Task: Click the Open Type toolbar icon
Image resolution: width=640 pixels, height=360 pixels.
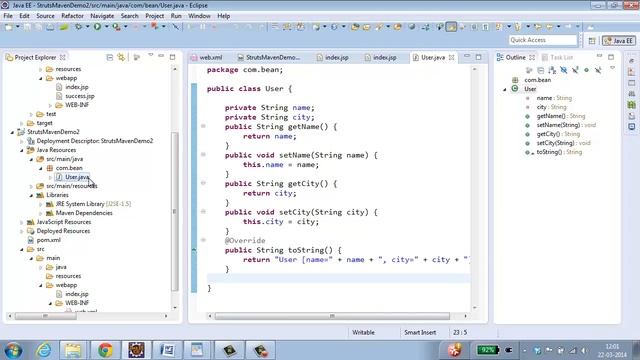Action: pyautogui.click(x=355, y=27)
